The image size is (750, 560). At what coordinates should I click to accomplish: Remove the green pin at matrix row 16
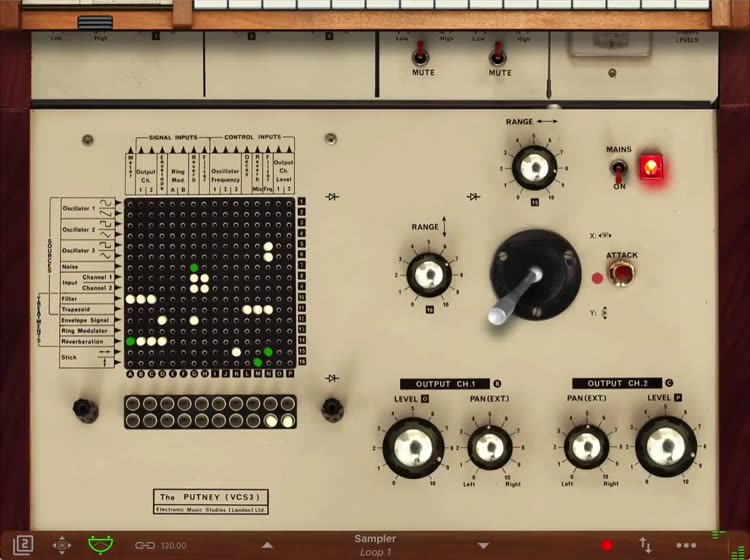(257, 362)
